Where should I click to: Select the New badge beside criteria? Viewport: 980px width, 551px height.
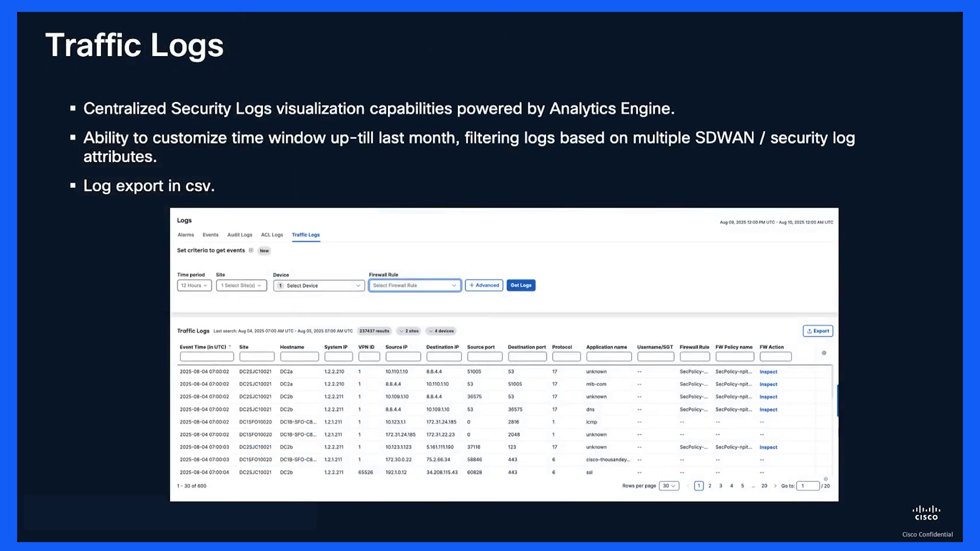tap(264, 251)
